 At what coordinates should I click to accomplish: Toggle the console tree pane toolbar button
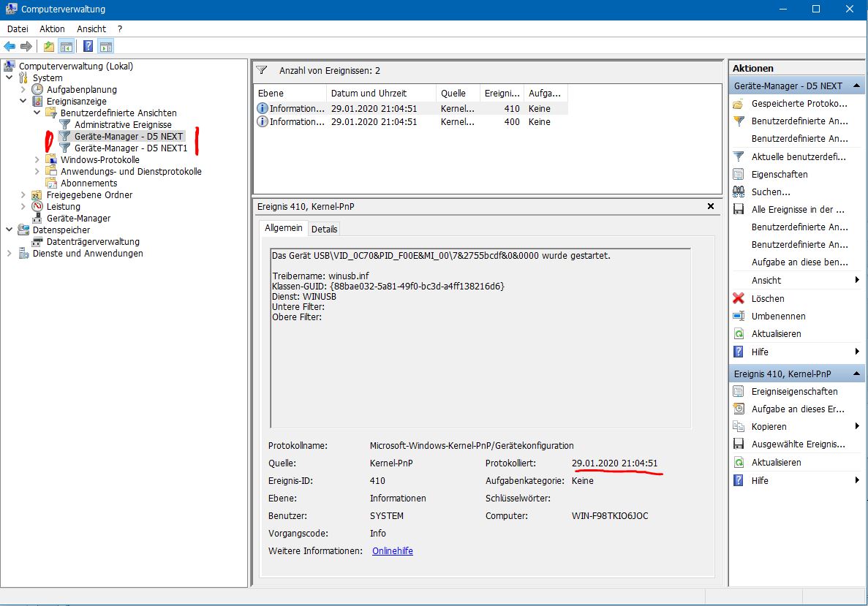click(x=67, y=47)
